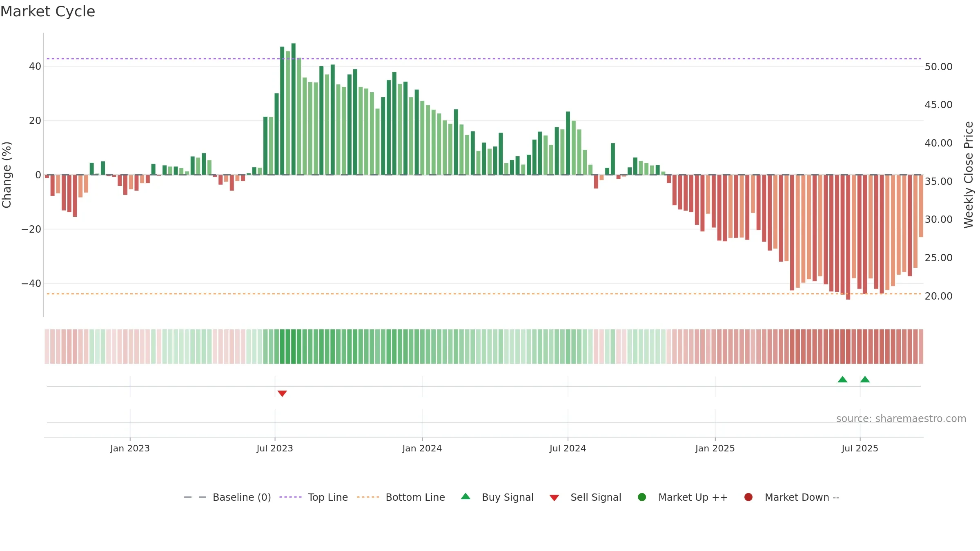Click the red Sell Signal triangle in legend
Screen dimensions: 980x551
(554, 498)
